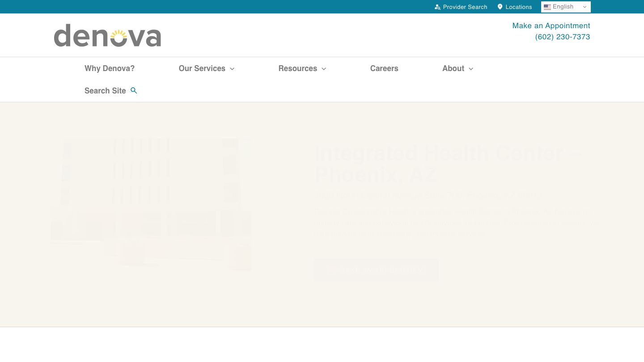This screenshot has height=362, width=644.
Task: Click Search Site in the navigation
Action: coord(105,90)
